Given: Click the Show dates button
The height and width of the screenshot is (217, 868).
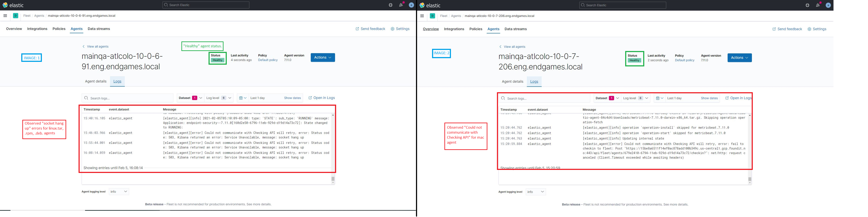Looking at the screenshot, I should coord(292,98).
